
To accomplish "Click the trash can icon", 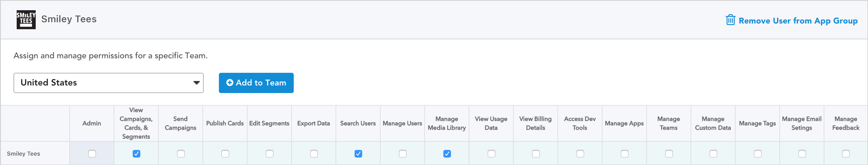I will point(730,20).
